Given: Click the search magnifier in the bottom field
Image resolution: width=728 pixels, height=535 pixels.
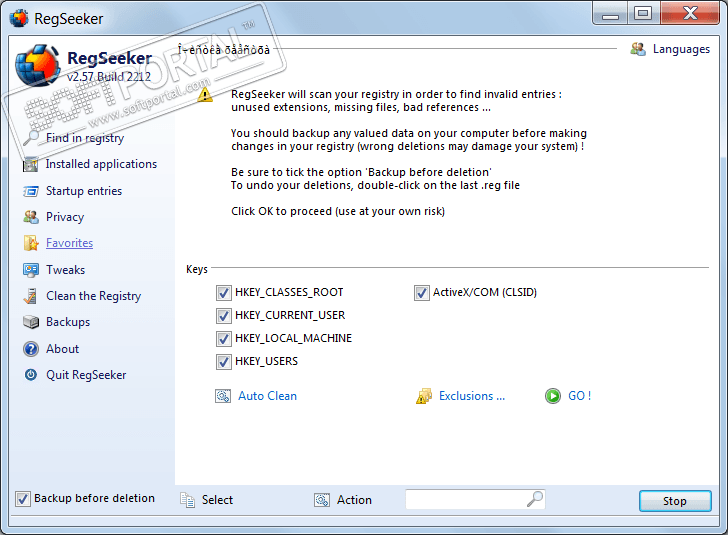Looking at the screenshot, I should point(535,499).
